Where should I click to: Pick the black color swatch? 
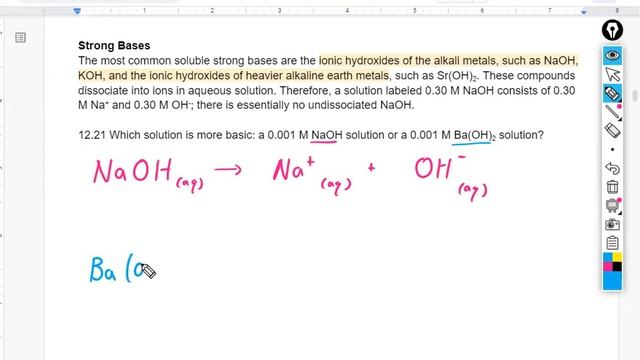tap(617, 267)
